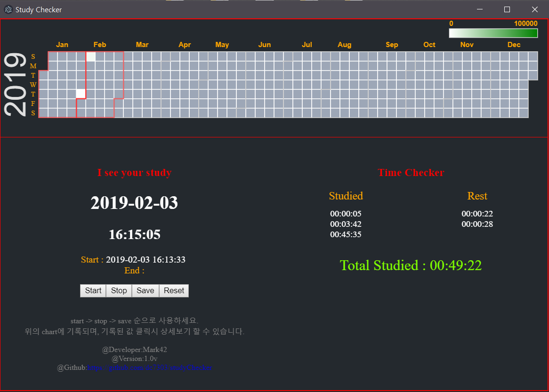The height and width of the screenshot is (392, 549).
Task: Click the May month label
Action: [222, 44]
